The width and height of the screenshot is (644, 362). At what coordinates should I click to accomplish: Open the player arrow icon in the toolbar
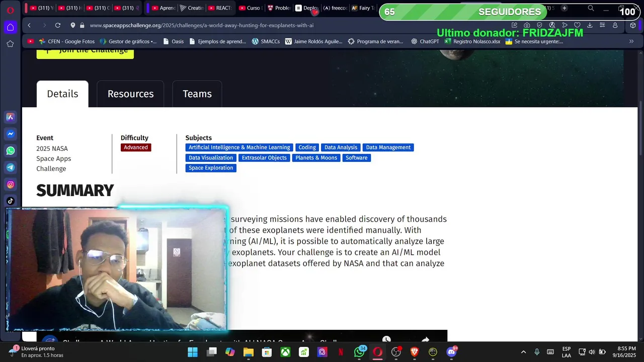[x=565, y=25]
